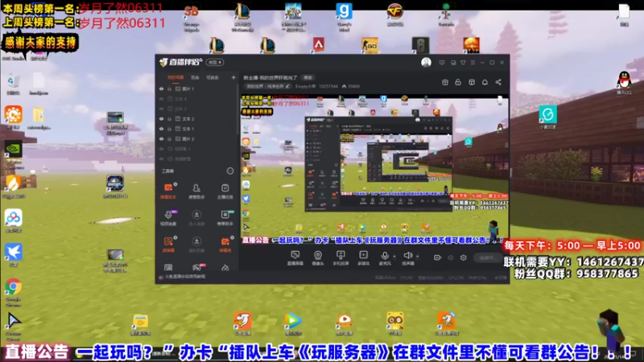Switch to the second scene tab

tap(195, 77)
